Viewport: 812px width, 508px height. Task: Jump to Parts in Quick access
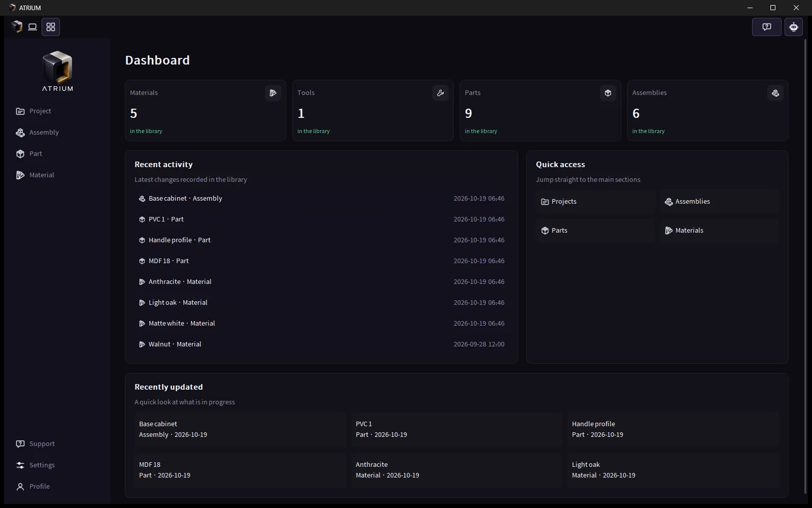595,231
